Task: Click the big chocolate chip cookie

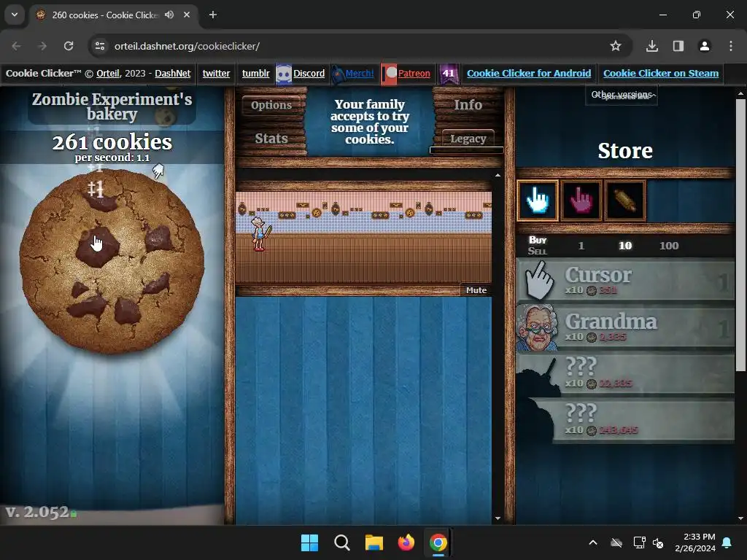Action: pos(112,262)
